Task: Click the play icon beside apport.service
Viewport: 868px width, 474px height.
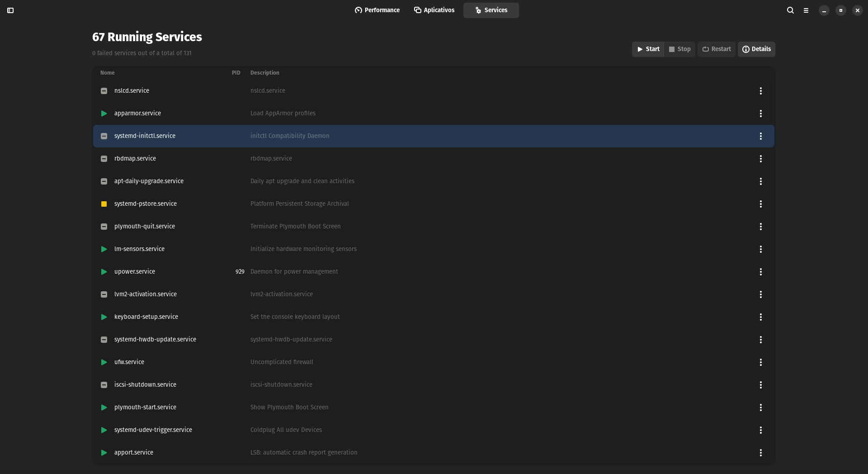Action: [104, 453]
